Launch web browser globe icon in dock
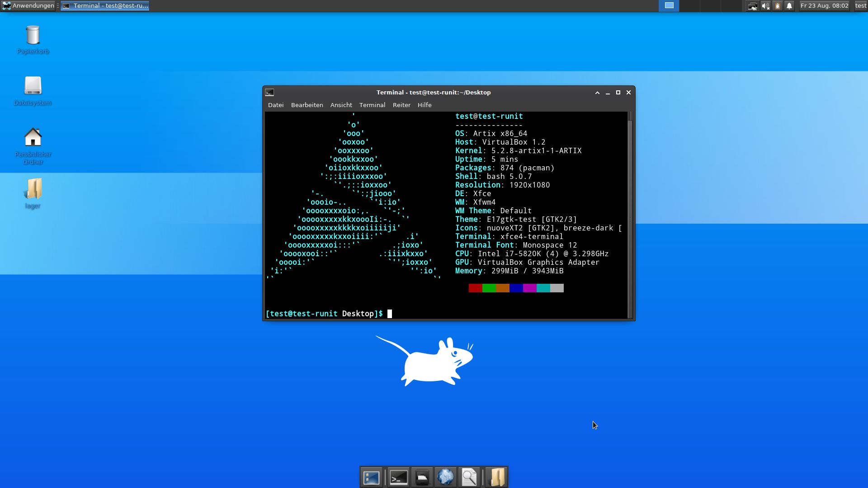The width and height of the screenshot is (868, 488). pyautogui.click(x=445, y=477)
